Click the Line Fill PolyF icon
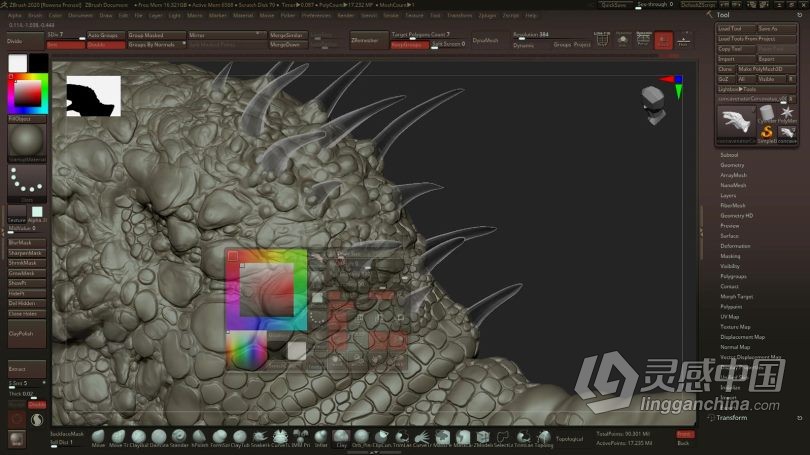Viewport: 810px width, 455px height. pos(602,39)
